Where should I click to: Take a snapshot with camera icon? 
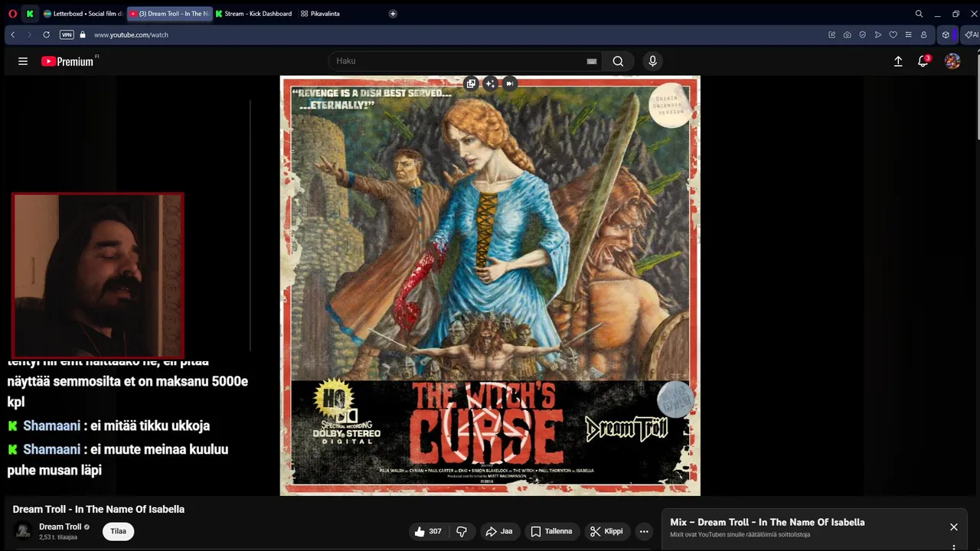[x=847, y=34]
